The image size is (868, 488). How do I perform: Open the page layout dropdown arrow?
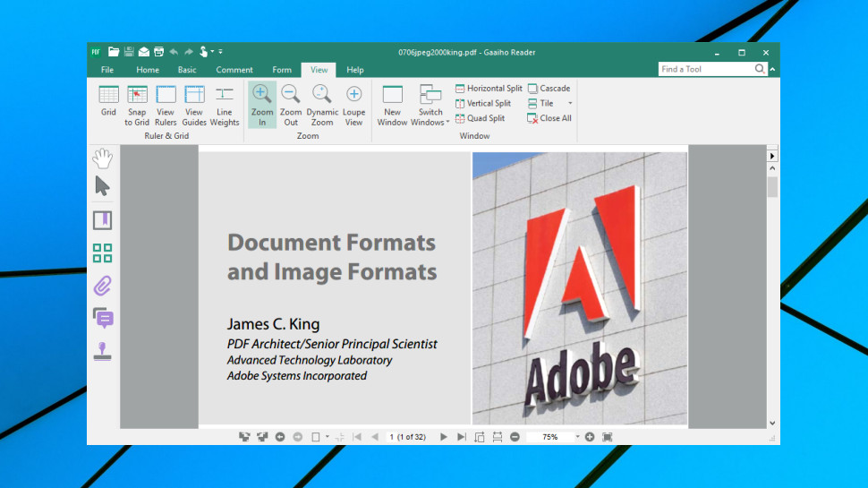pos(328,437)
